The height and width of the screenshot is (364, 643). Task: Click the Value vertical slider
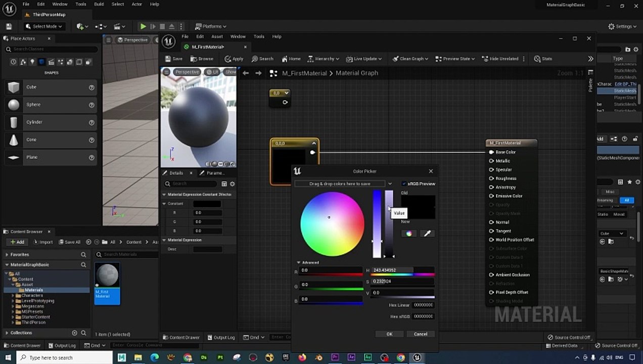point(389,224)
